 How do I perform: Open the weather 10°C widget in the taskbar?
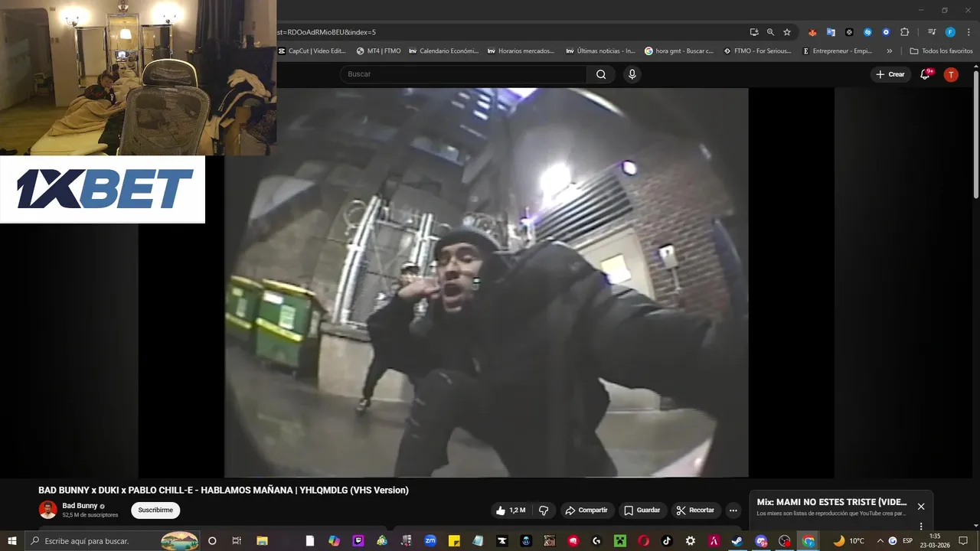[849, 541]
